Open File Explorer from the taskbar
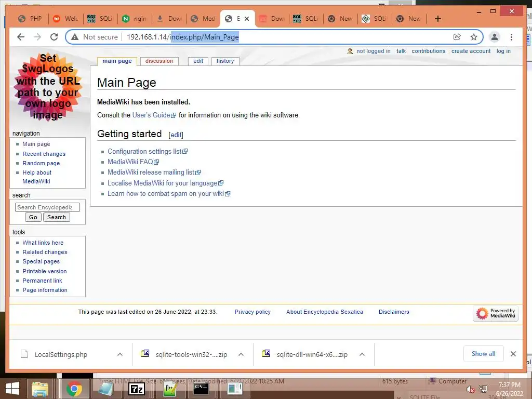The width and height of the screenshot is (532, 399). (x=40, y=389)
